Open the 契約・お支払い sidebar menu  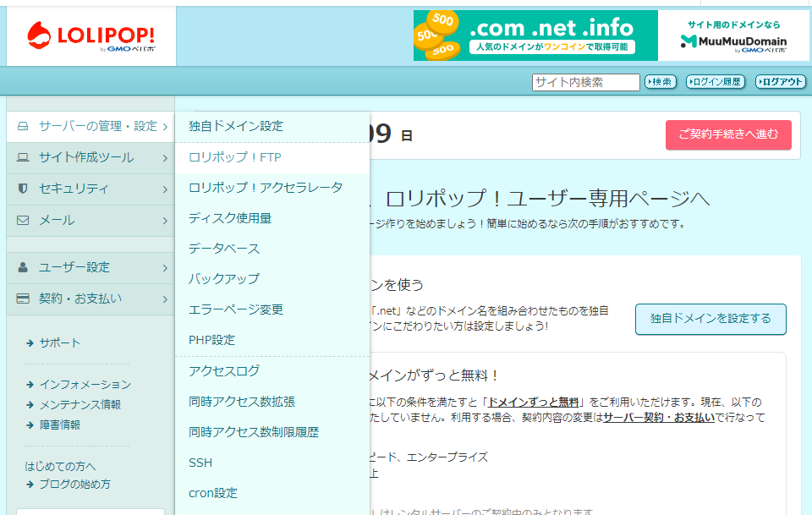(91, 299)
